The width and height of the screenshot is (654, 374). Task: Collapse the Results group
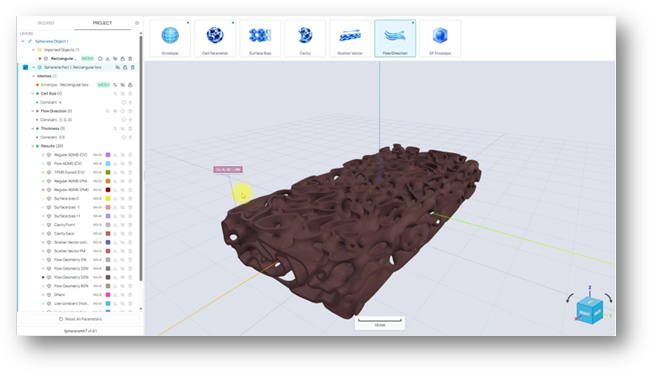coord(33,146)
